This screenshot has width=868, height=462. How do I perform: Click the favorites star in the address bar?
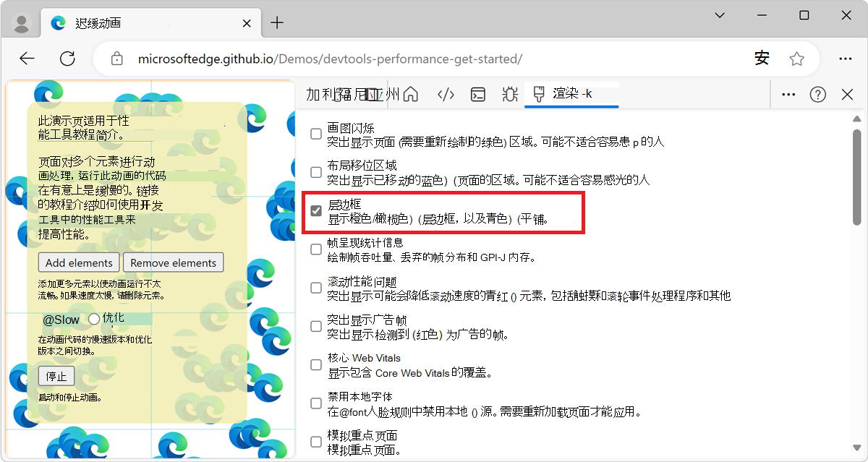click(x=796, y=59)
